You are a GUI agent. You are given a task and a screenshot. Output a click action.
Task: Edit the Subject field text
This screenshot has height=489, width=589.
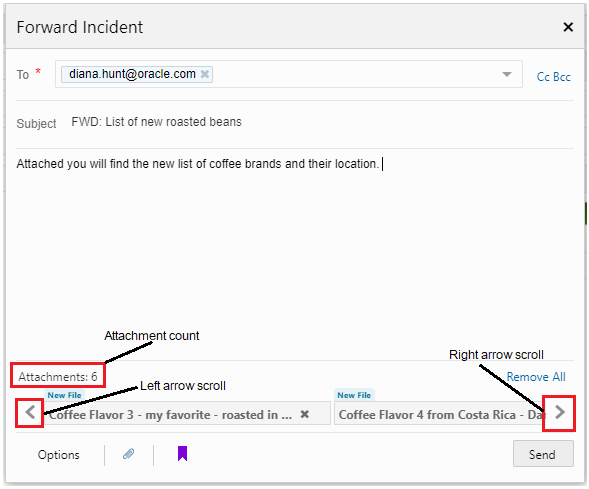click(156, 122)
